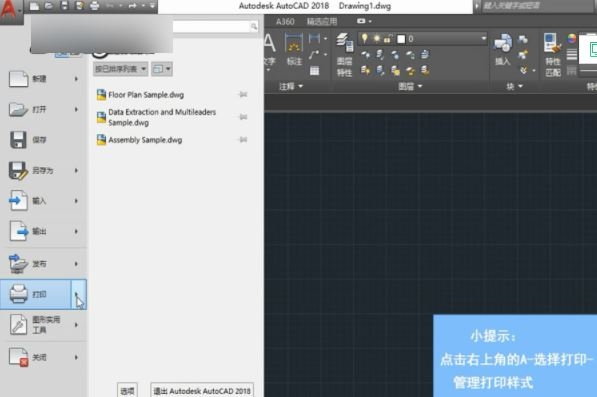Click Match Properties (特性匹配) icon
This screenshot has height=397, width=597.
click(x=553, y=55)
